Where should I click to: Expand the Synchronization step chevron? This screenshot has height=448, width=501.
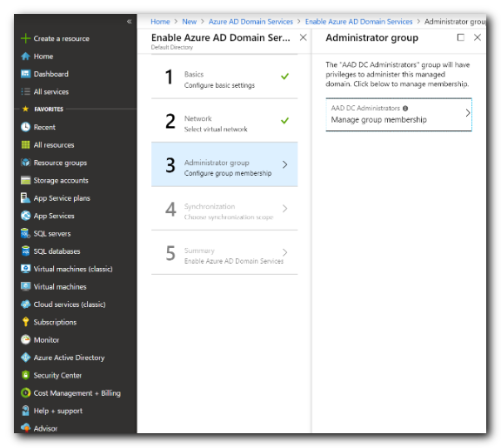[284, 209]
